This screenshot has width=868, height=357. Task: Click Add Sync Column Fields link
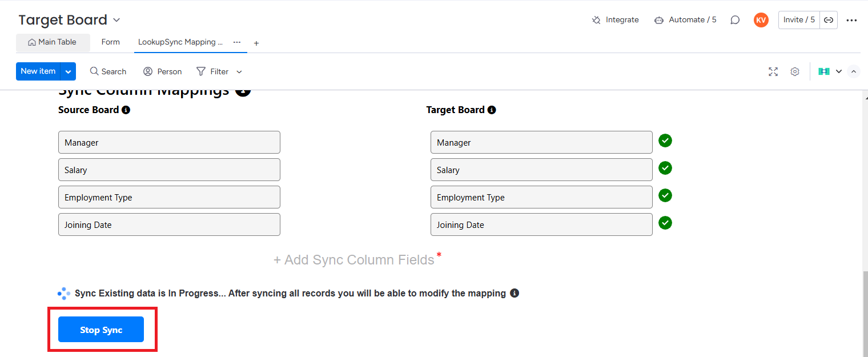354,260
